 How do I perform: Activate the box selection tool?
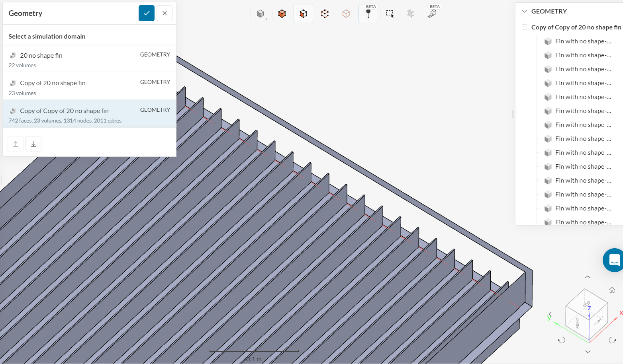390,13
